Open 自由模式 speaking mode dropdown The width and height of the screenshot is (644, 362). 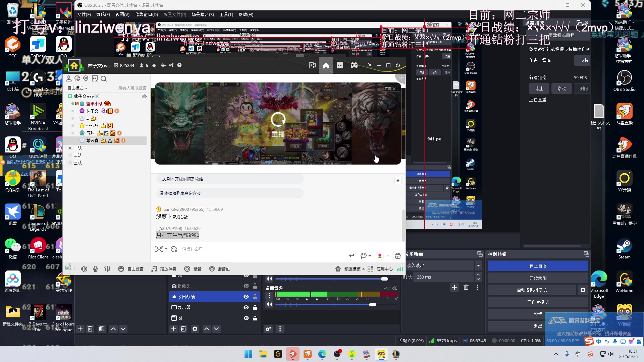pos(77,88)
